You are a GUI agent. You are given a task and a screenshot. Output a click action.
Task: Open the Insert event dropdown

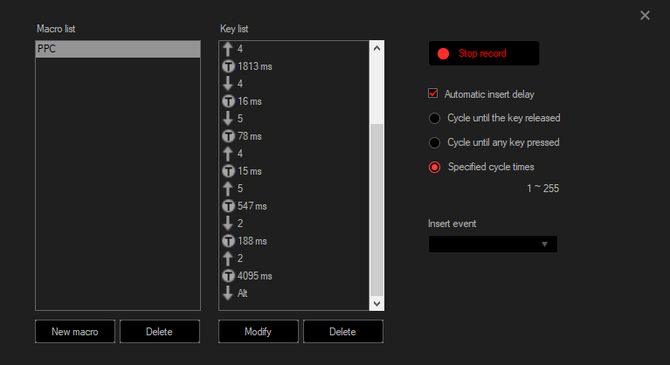point(493,244)
